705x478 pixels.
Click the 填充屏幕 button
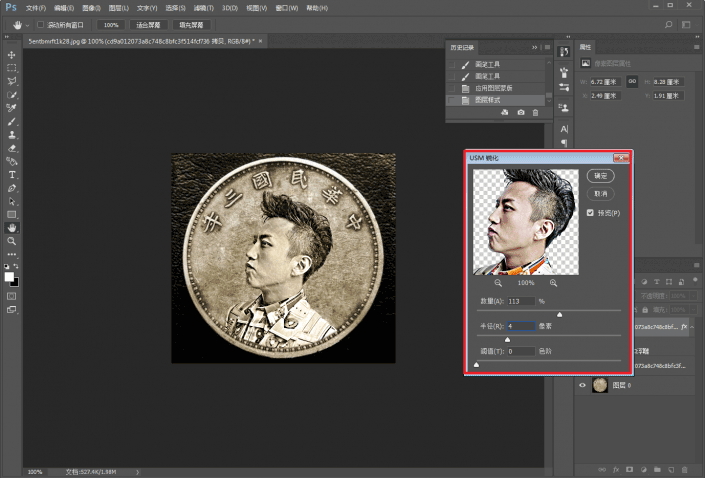pyautogui.click(x=192, y=25)
